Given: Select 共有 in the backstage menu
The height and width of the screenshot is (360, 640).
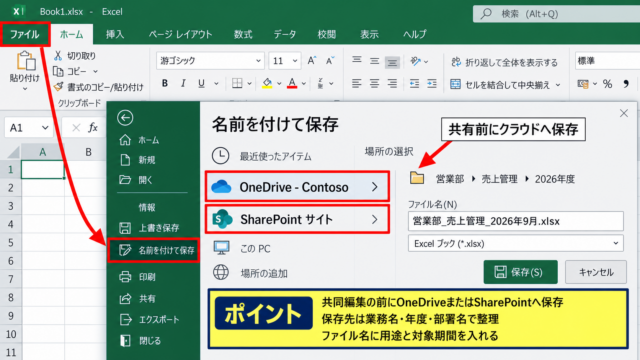Looking at the screenshot, I should tap(138, 299).
